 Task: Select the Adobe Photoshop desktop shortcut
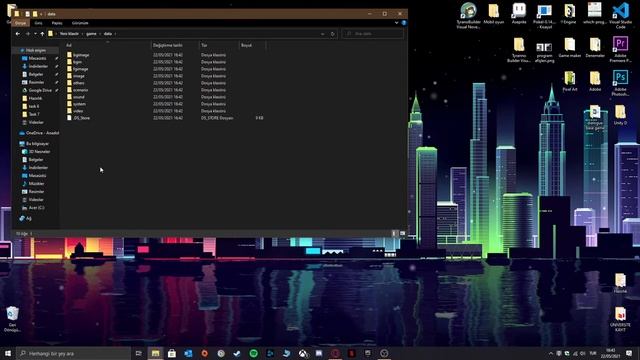(x=620, y=83)
